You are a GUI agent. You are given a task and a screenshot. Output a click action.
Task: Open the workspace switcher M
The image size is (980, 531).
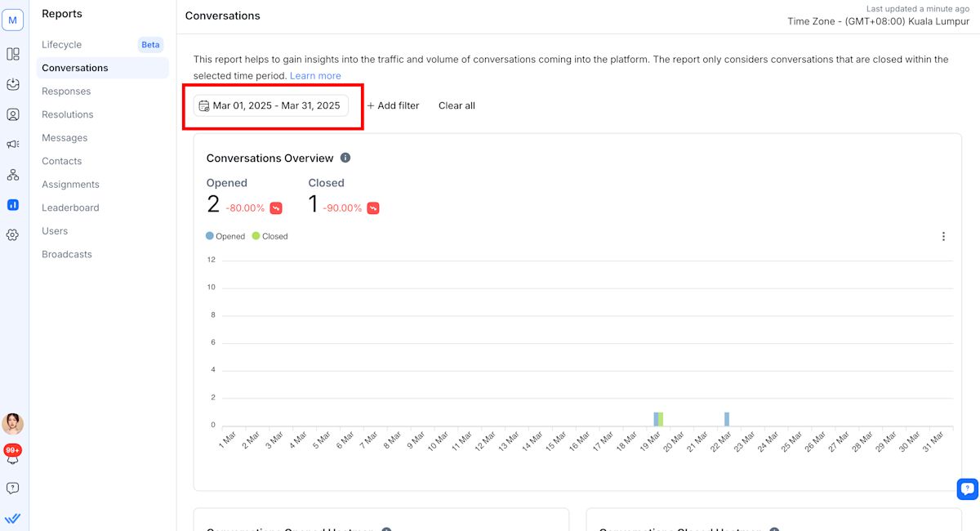tap(13, 20)
